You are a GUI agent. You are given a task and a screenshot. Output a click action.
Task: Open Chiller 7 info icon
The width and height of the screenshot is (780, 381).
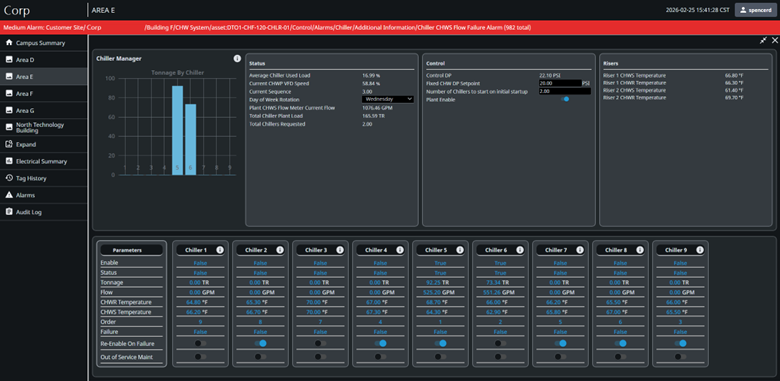[x=580, y=250]
